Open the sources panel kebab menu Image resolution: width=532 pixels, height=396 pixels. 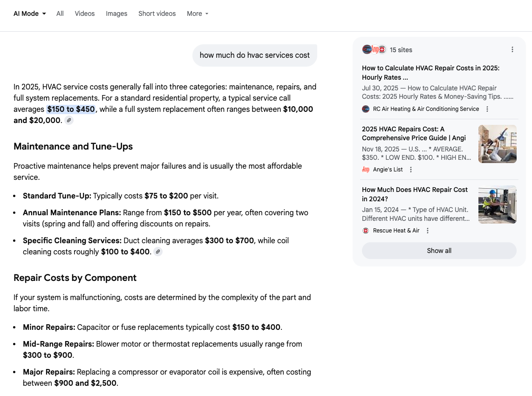pyautogui.click(x=512, y=49)
